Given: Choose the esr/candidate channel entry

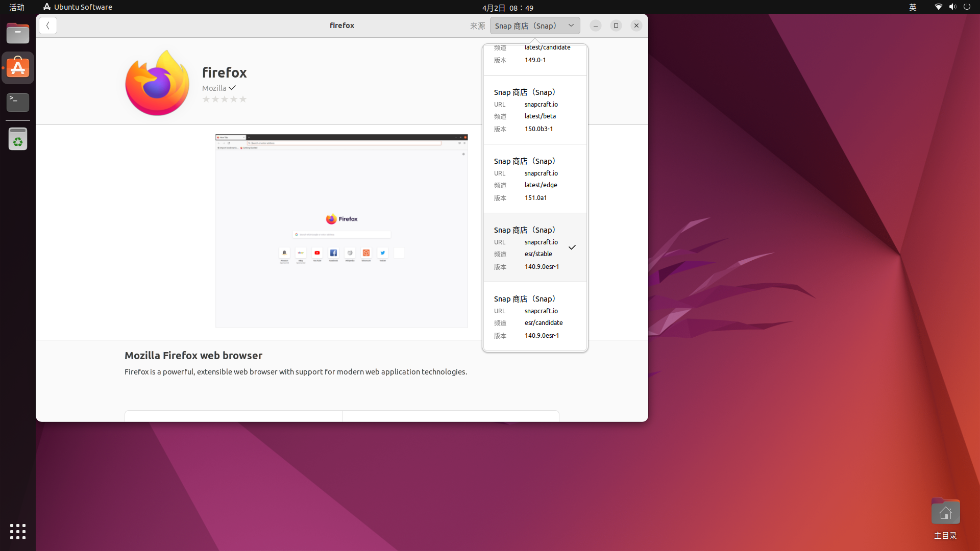Looking at the screenshot, I should (535, 317).
